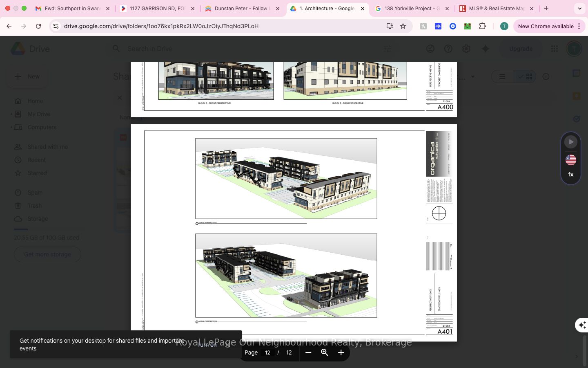View site information for drive.google.com
This screenshot has width=588, height=368.
(x=56, y=26)
